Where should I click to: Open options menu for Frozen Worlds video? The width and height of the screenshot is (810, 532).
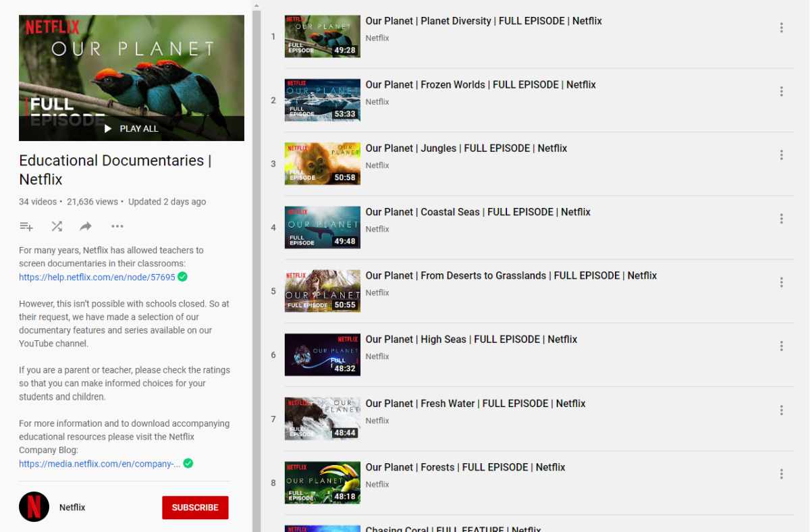click(781, 91)
